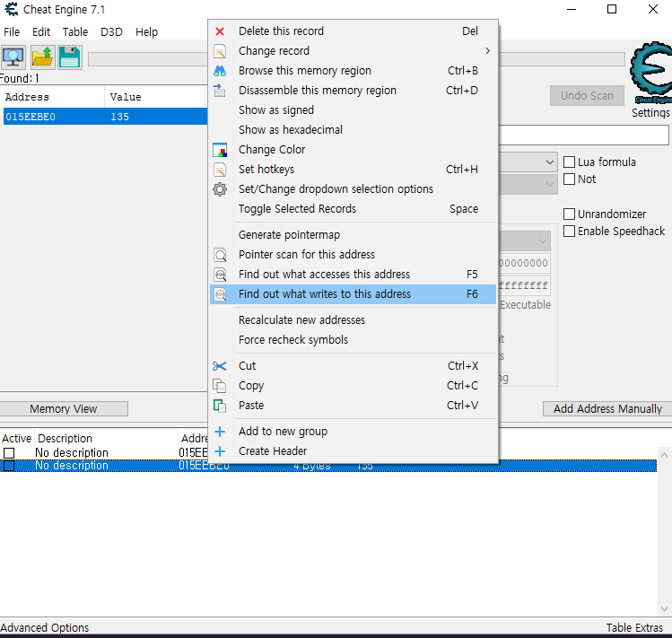Click the Settings label under the logo
The image size is (672, 638).
[x=650, y=113]
